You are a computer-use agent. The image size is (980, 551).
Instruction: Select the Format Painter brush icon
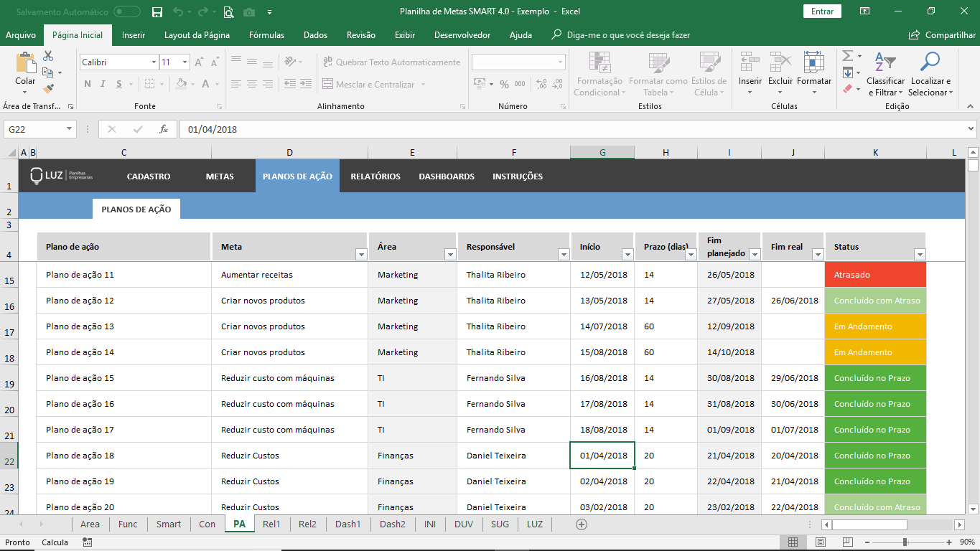pos(48,89)
